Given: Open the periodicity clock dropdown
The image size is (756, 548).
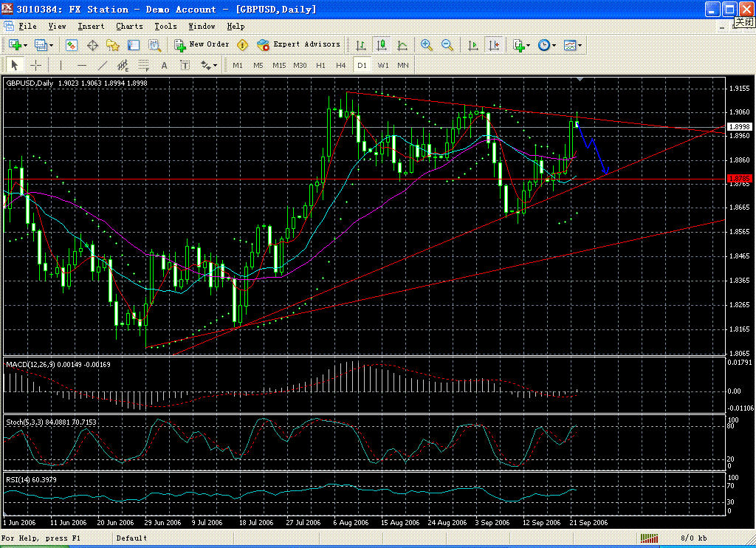Looking at the screenshot, I should coord(554,45).
